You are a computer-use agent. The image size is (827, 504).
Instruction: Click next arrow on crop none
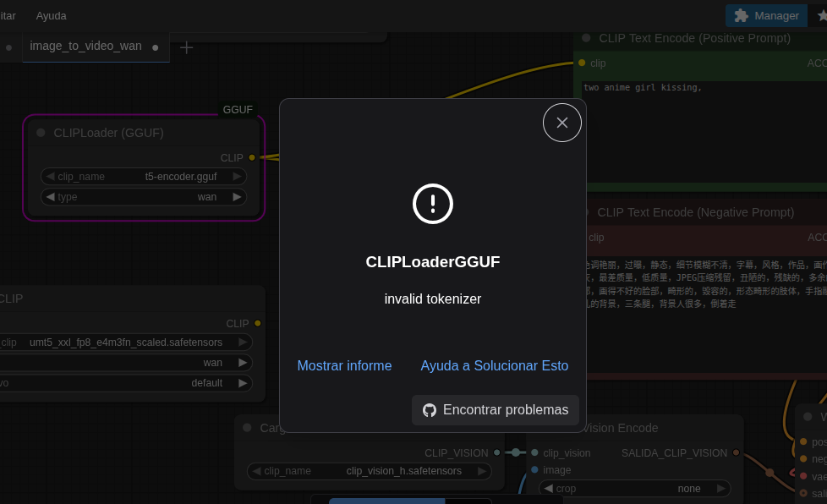click(721, 489)
